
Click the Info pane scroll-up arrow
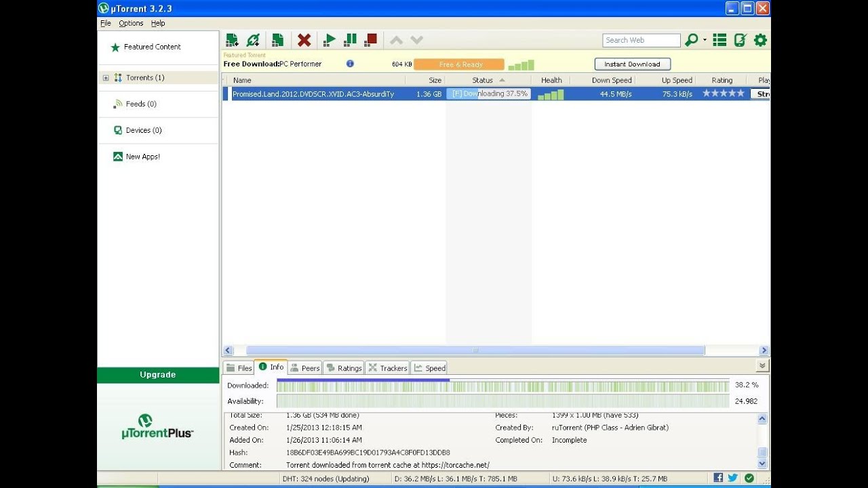(762, 420)
